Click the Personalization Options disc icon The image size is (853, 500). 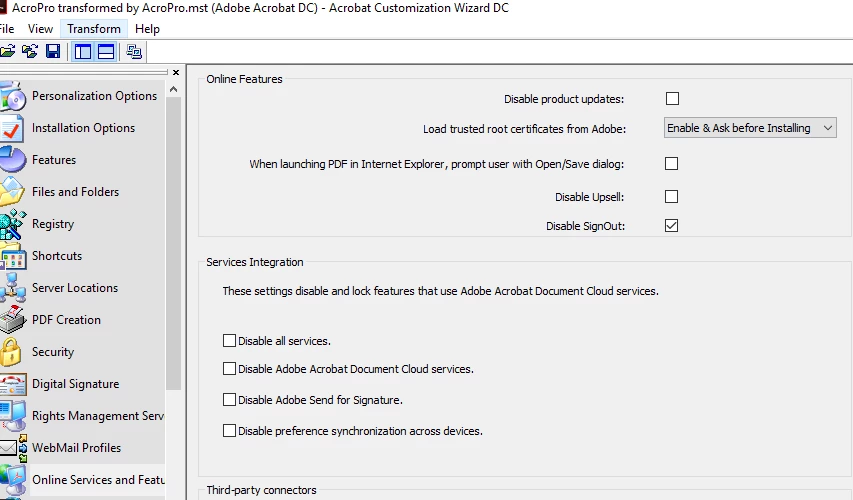[13, 96]
